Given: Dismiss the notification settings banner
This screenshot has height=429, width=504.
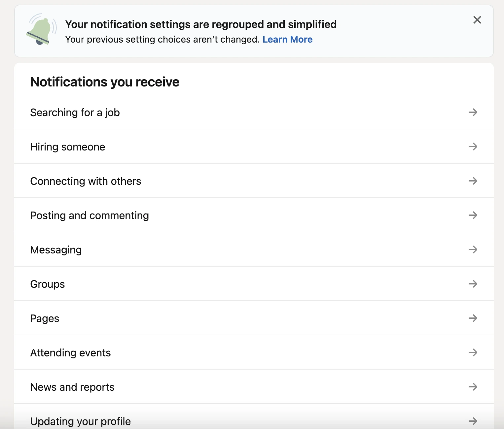Looking at the screenshot, I should tap(477, 20).
